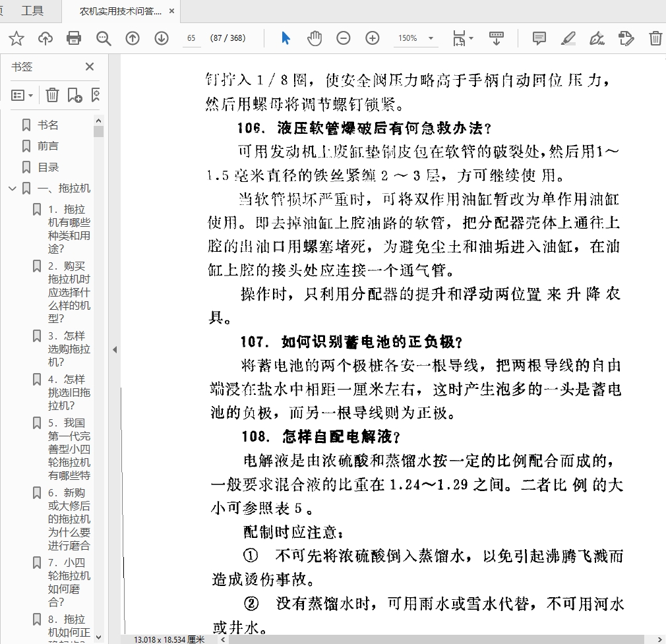The image size is (666, 644).
Task: Select the hand pan tool
Action: [315, 38]
